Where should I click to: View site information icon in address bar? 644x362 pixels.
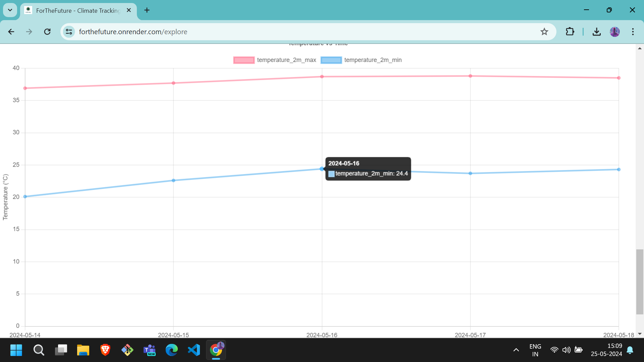(x=69, y=32)
